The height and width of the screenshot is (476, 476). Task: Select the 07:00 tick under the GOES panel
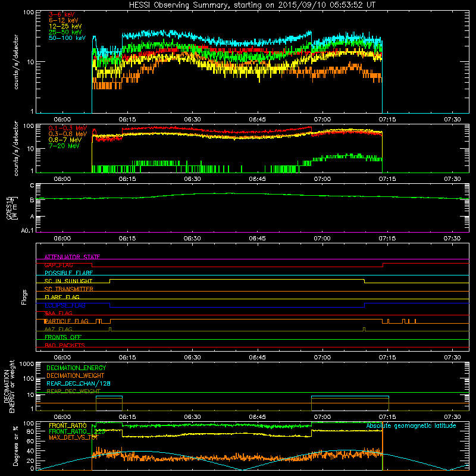pyautogui.click(x=322, y=239)
